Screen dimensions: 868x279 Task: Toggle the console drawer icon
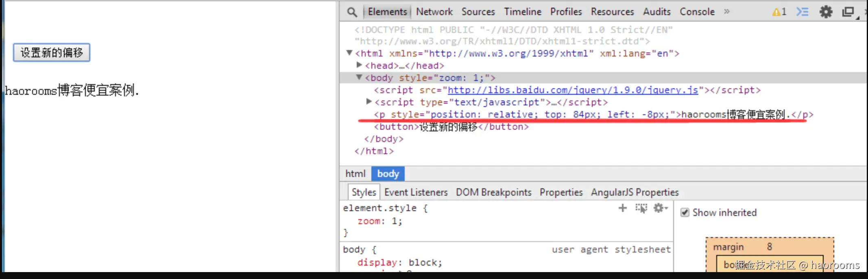point(803,12)
